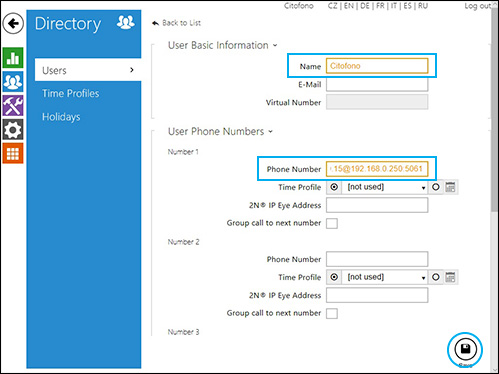Open Number 2 Time Profile [not used] dropdown
This screenshot has width=499, height=374.
click(385, 277)
